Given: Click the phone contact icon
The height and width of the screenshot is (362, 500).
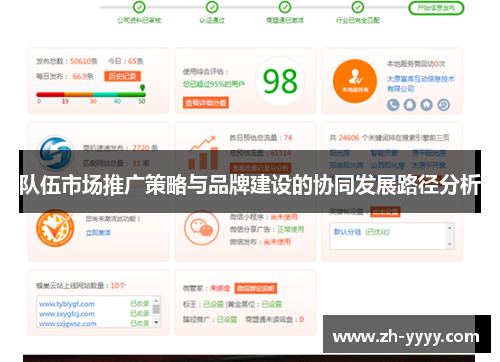Looking at the screenshot, I should pyautogui.click(x=393, y=105).
